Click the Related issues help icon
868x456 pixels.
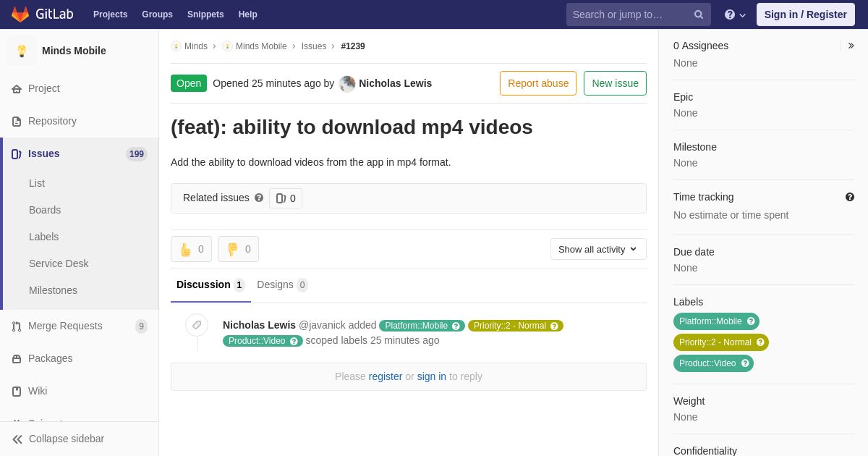pyautogui.click(x=259, y=198)
